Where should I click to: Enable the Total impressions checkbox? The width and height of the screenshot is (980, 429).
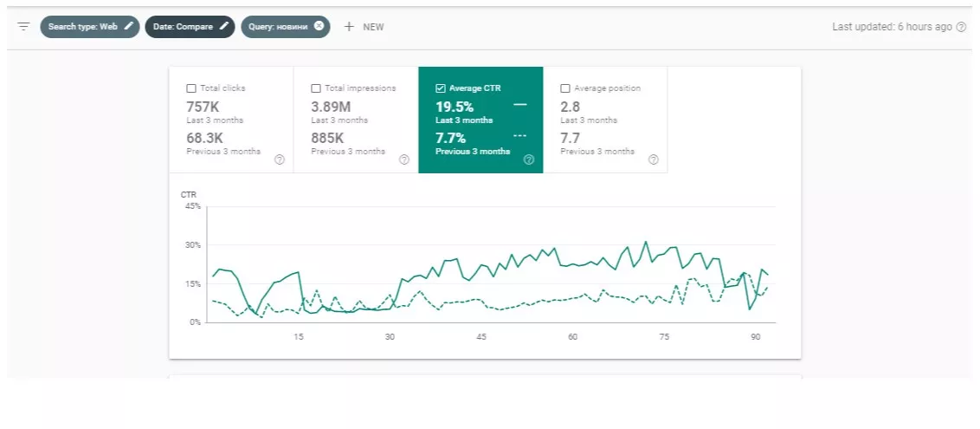[x=316, y=88]
